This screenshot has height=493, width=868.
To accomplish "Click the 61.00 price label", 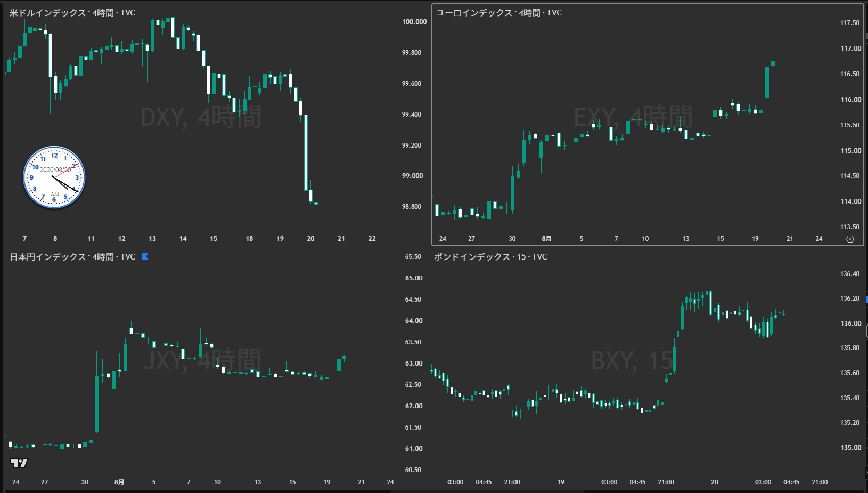I will click(414, 449).
